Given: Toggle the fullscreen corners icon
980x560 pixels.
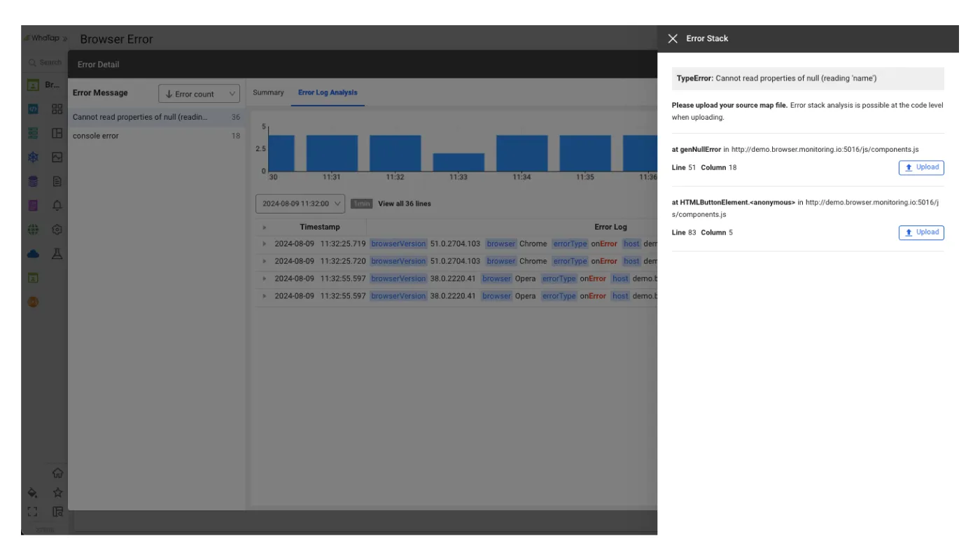Looking at the screenshot, I should [32, 512].
